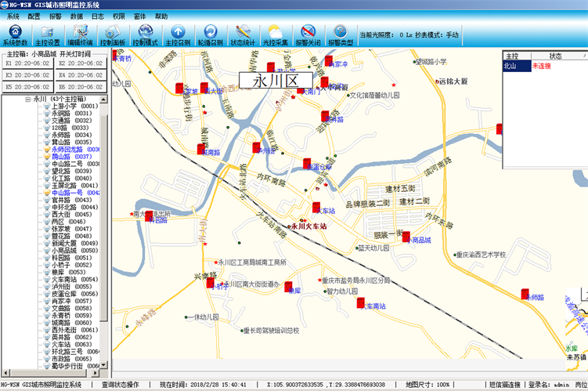Click the K1 20:20~06:02 time button
This screenshot has height=391, width=588.
(x=27, y=63)
